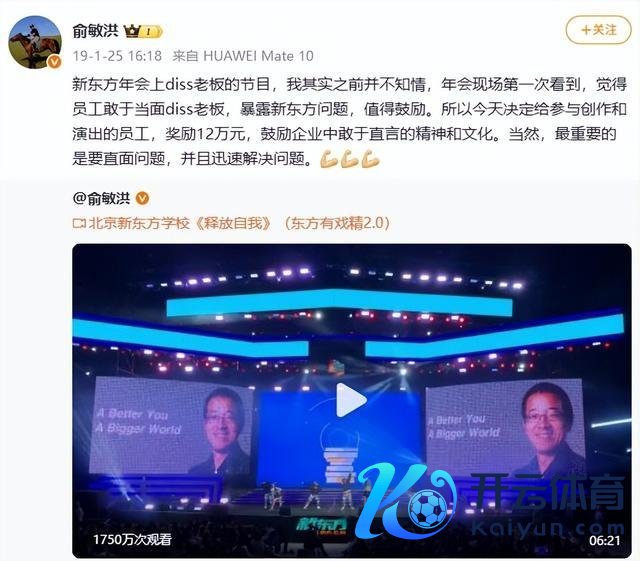Viewport: 640px width, 561px height.
Task: Click the 1750万次观看 view count
Action: pyautogui.click(x=133, y=539)
